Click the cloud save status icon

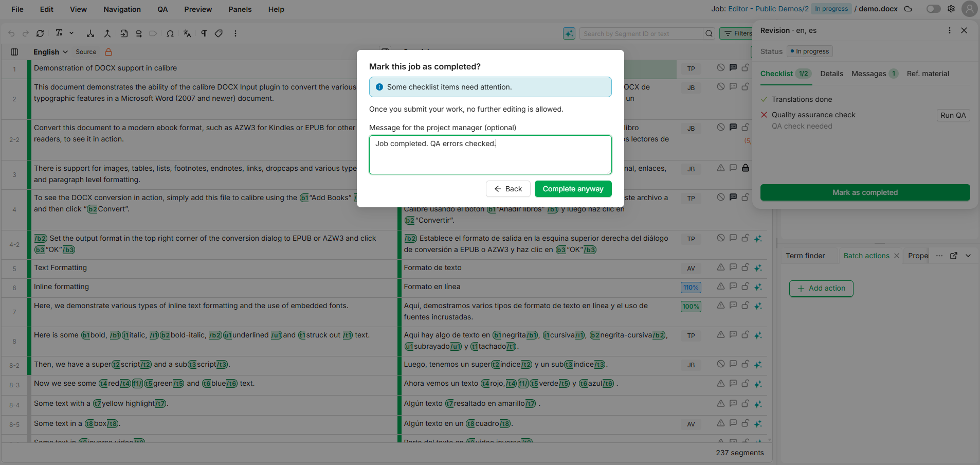click(908, 9)
